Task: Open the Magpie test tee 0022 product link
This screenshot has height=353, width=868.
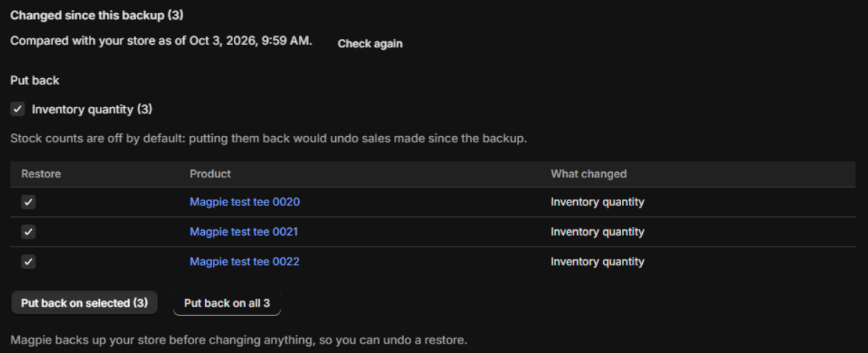Action: [245, 262]
